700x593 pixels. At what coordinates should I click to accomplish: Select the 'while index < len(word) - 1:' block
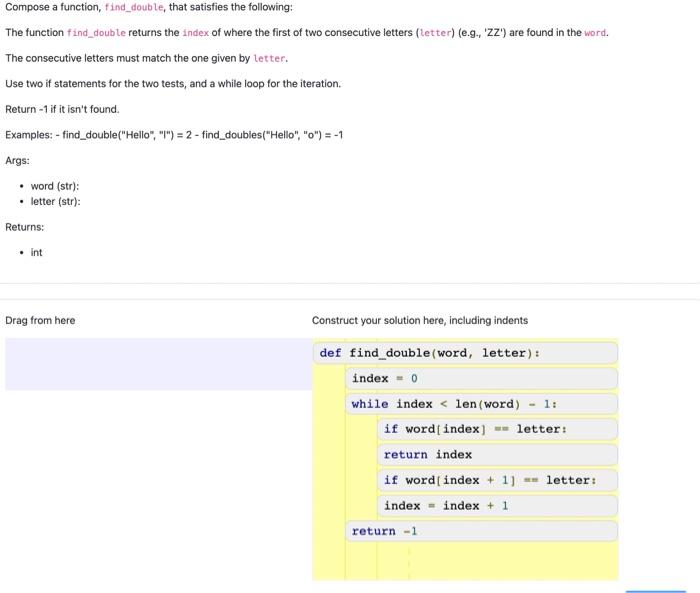click(481, 404)
